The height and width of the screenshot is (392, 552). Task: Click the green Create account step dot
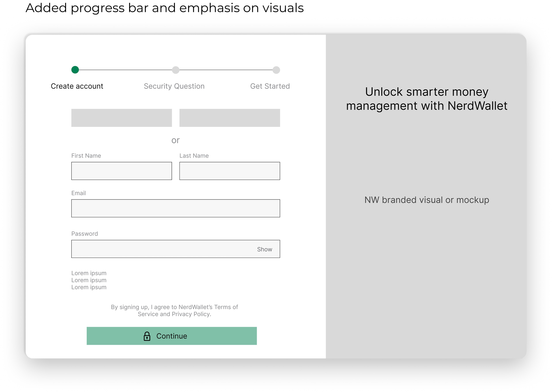coord(75,70)
